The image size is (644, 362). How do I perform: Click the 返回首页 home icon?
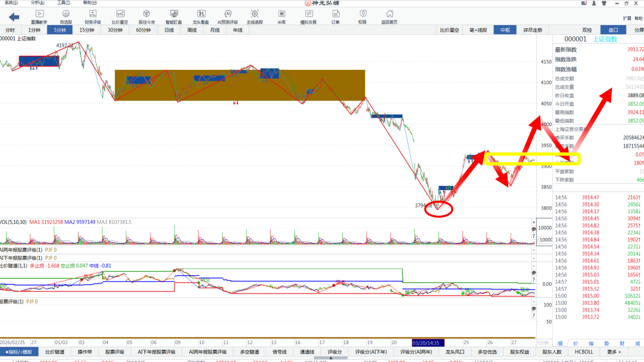click(x=389, y=17)
